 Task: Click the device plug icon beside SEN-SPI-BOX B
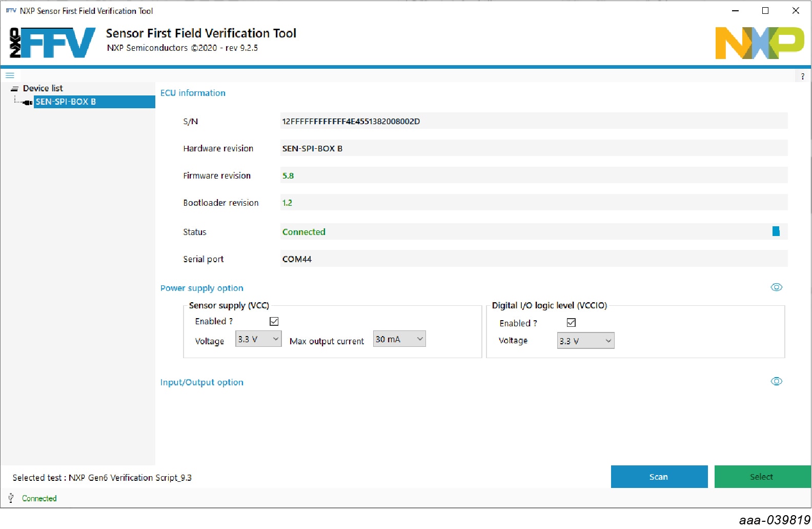(28, 102)
